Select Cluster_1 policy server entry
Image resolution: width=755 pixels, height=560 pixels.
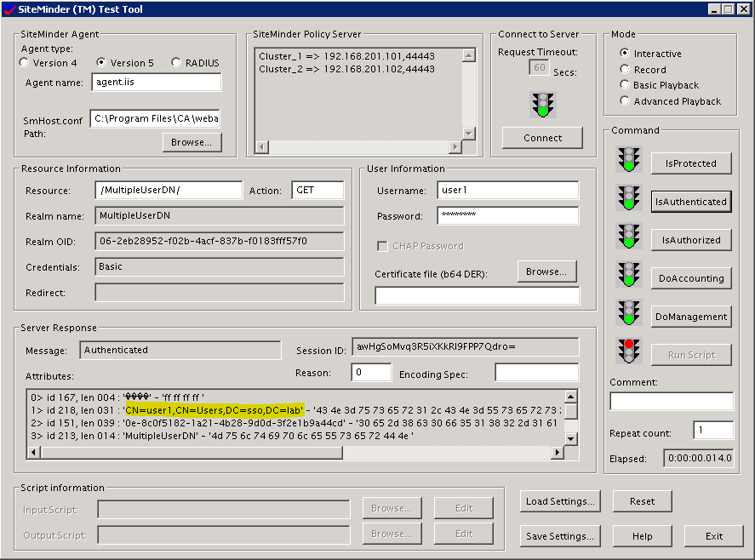(x=346, y=56)
